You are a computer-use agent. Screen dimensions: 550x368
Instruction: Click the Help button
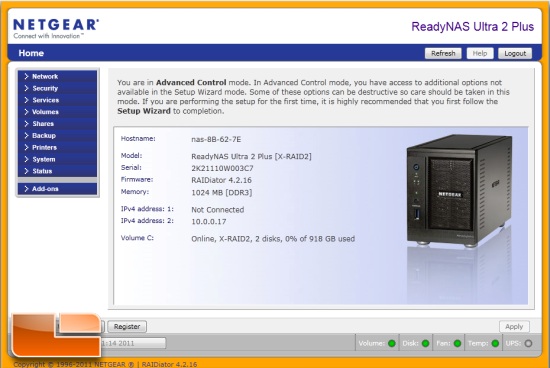(479, 53)
